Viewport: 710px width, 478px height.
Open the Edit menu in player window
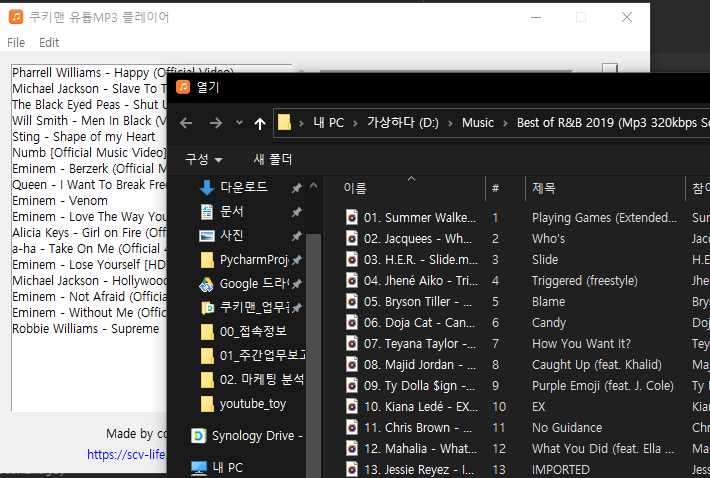(x=49, y=43)
